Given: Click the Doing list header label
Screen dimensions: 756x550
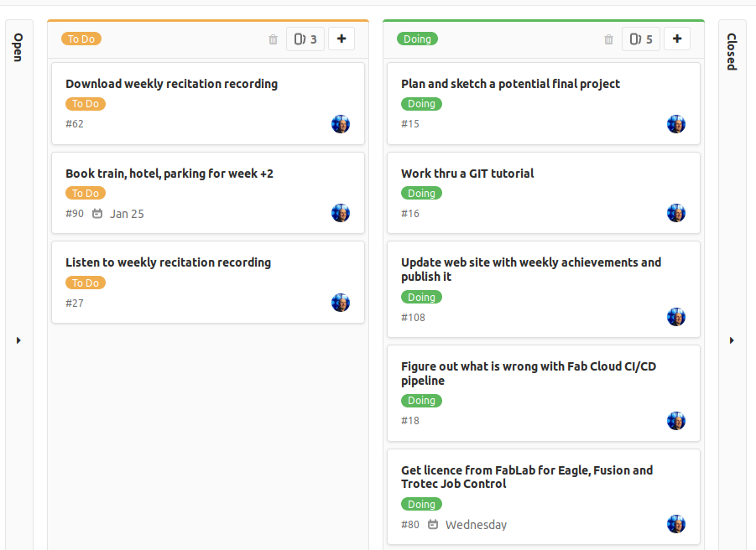Looking at the screenshot, I should point(417,39).
